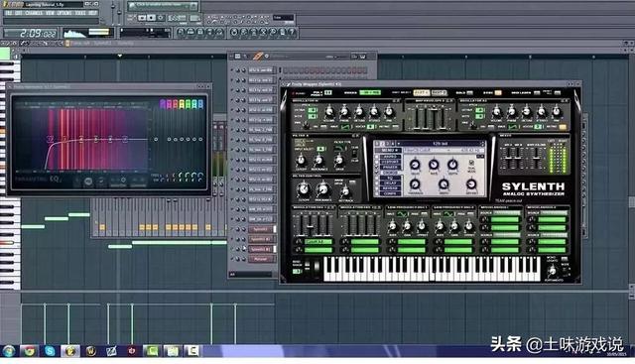Click the help question mark toolbar icon
Screen dimensions: 635x364
click(292, 32)
